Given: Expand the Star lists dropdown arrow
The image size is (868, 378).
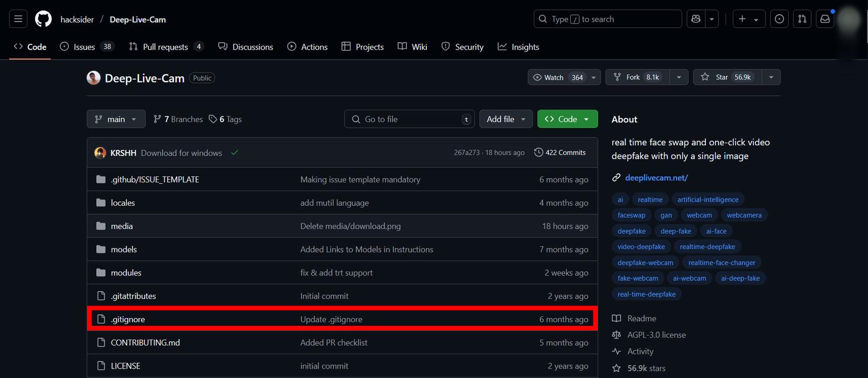Looking at the screenshot, I should (x=771, y=77).
